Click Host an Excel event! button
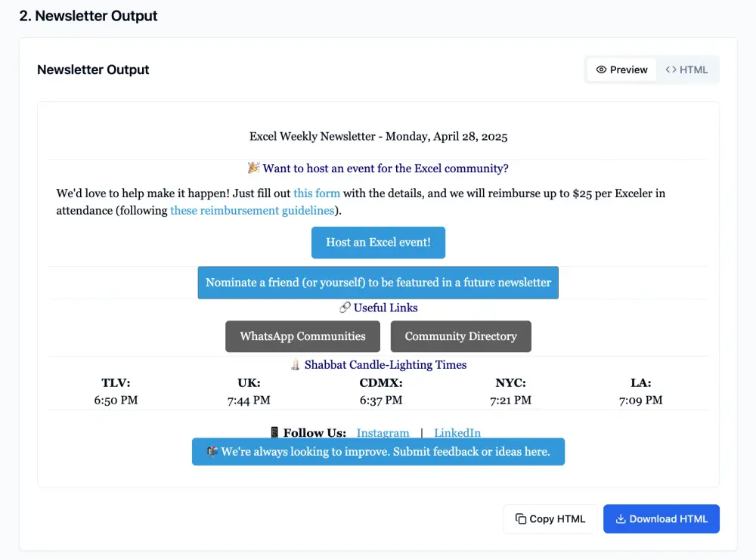The width and height of the screenshot is (756, 560). pos(378,243)
